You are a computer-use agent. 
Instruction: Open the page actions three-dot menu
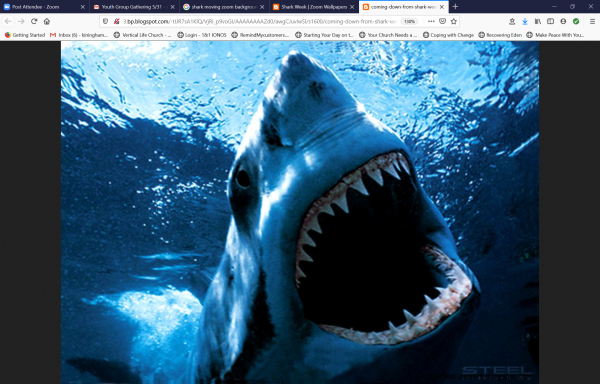(431, 21)
